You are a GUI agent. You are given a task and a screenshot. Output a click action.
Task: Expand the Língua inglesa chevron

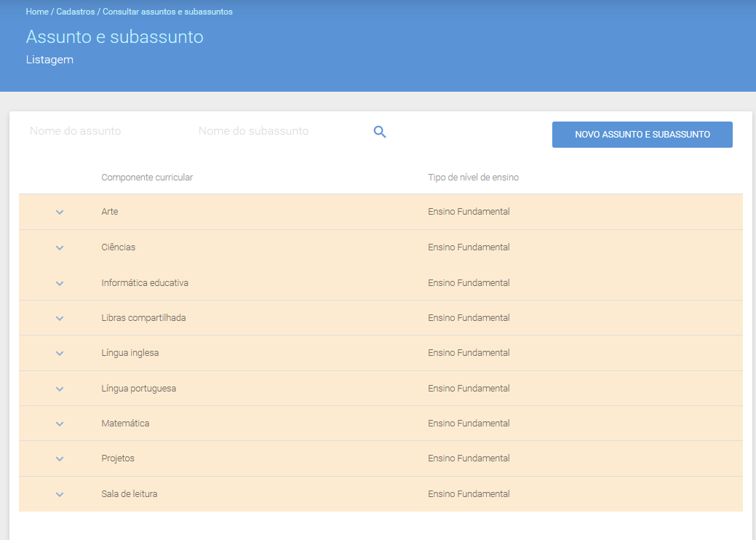pos(60,354)
